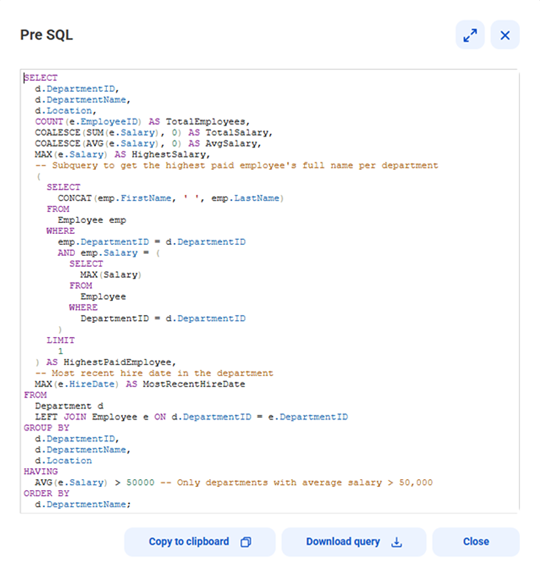
Task: Click the download arrow icon
Action: (397, 542)
